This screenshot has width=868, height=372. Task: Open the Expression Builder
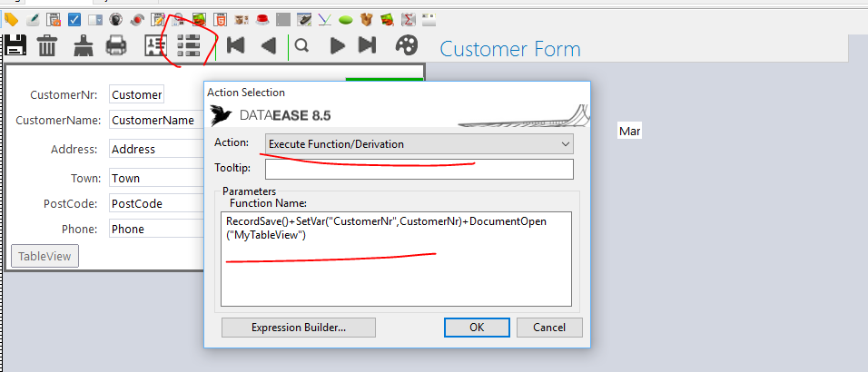tap(299, 328)
